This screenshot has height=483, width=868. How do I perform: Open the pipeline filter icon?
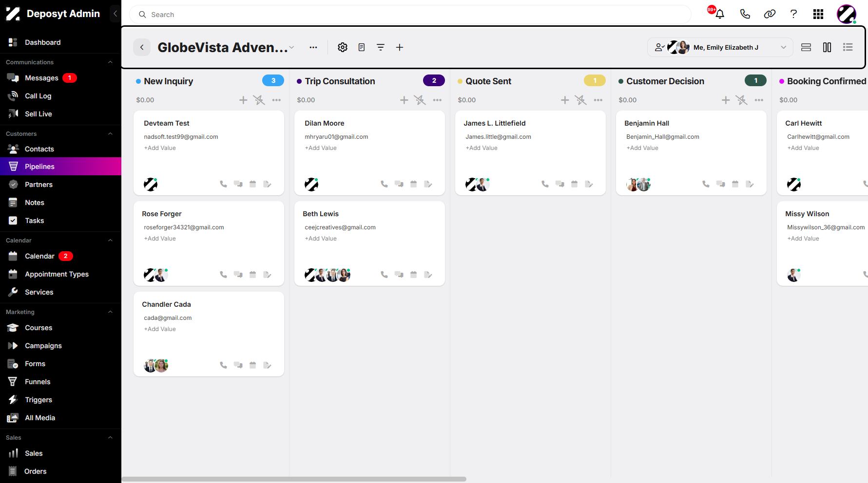(x=381, y=47)
